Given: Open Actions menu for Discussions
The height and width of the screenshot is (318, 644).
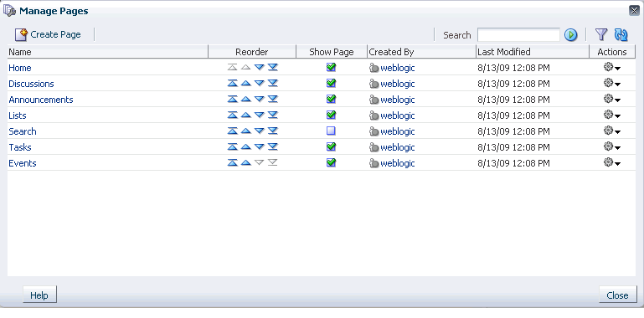Looking at the screenshot, I should [612, 84].
